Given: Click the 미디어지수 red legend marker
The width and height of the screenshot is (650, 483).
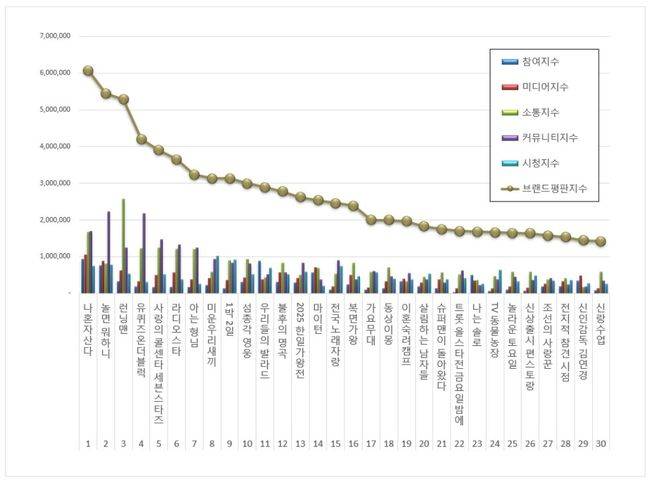Looking at the screenshot, I should click(510, 87).
